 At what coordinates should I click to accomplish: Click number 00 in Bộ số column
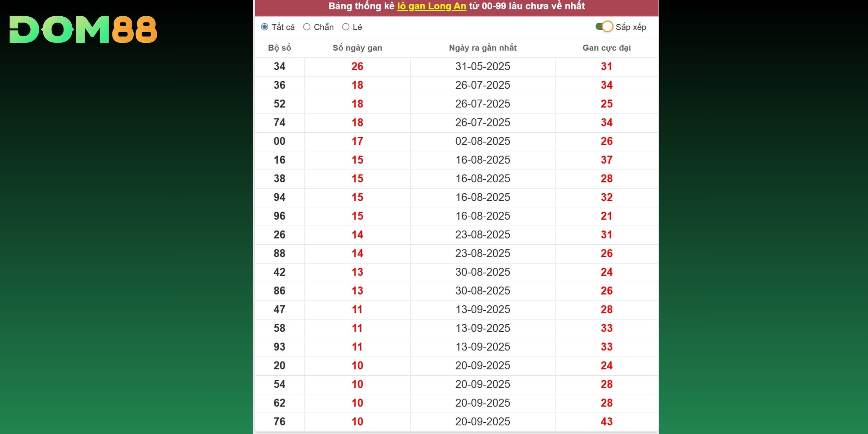coord(279,141)
